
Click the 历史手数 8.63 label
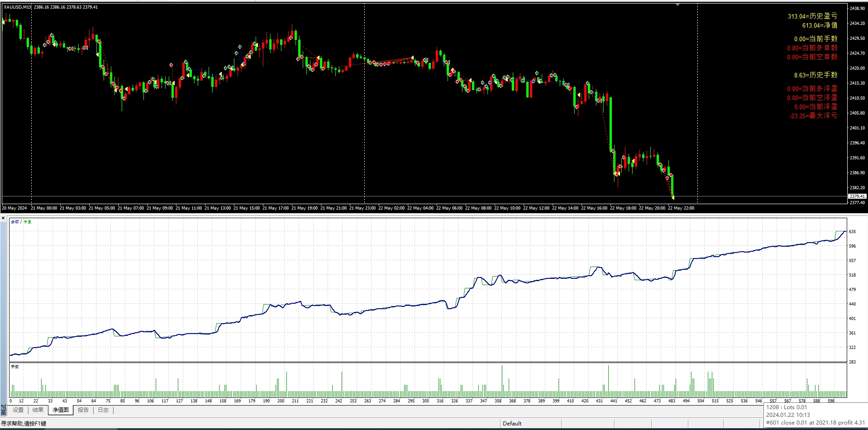click(816, 75)
